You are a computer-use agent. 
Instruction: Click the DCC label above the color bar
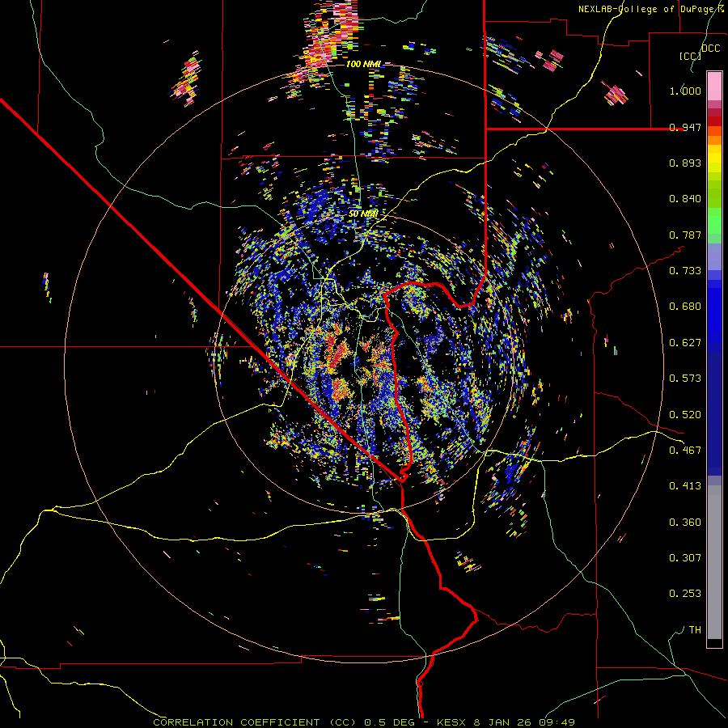point(711,48)
